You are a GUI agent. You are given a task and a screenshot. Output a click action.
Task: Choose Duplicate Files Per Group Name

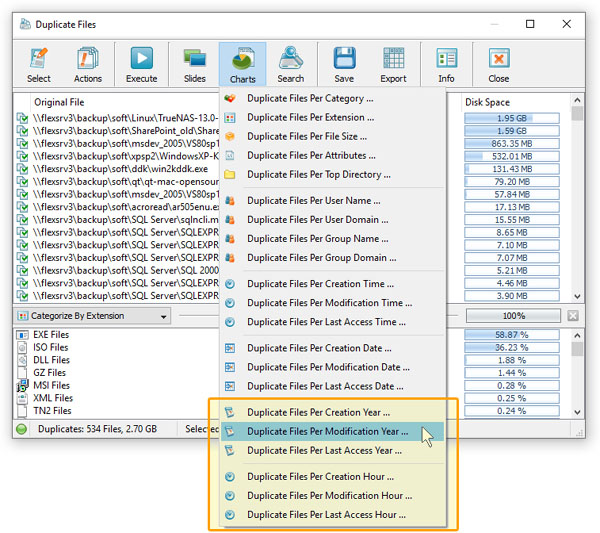332,239
